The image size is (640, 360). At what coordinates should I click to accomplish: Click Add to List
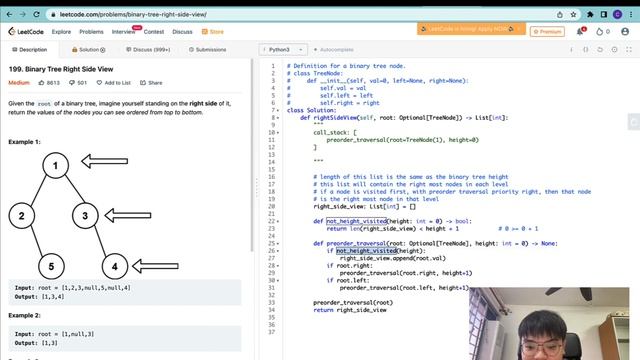click(x=113, y=82)
